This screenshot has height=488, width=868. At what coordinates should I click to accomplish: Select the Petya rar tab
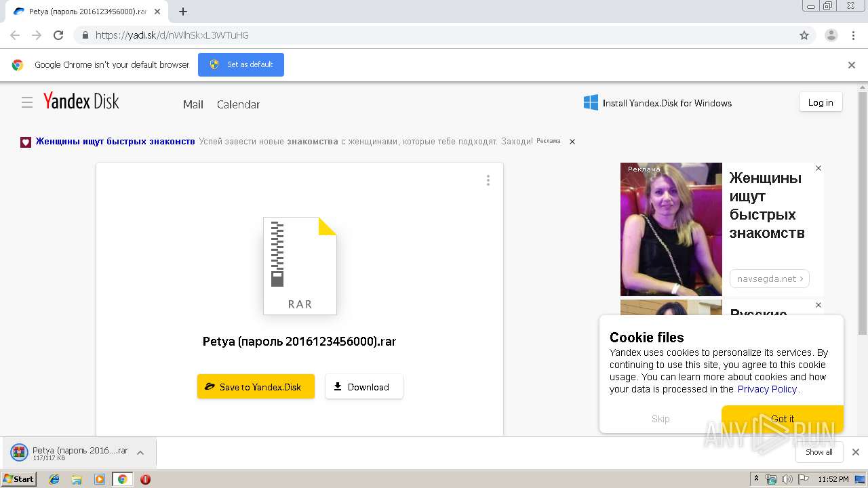87,12
